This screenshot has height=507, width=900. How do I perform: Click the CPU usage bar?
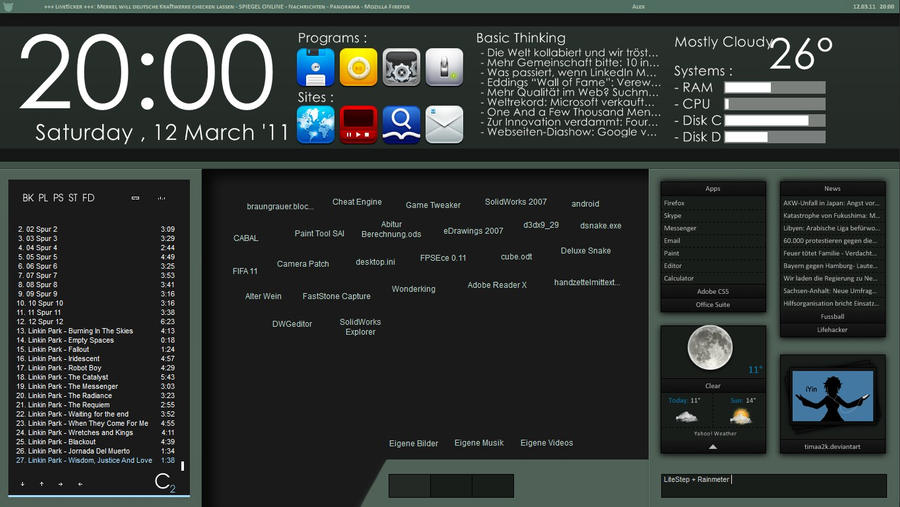click(x=775, y=105)
